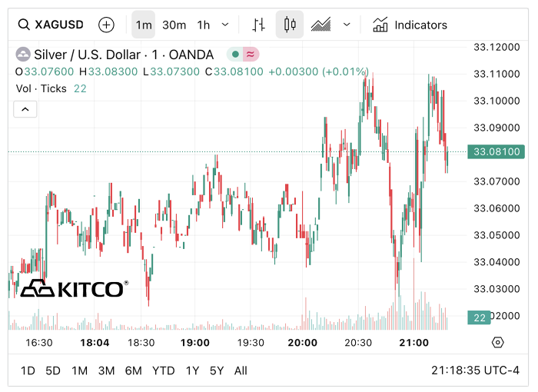Viewport: 538px width, 392px height.
Task: Select the 1D date range
Action: pos(28,370)
